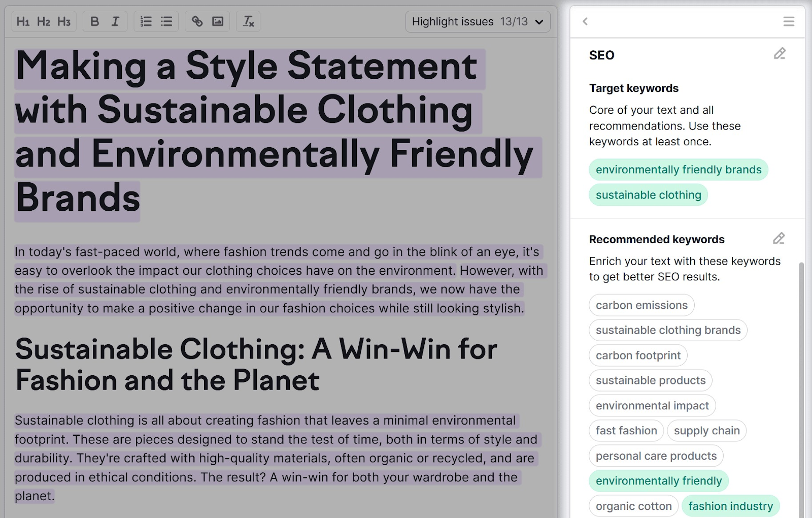Select the 'carbon emissions' keyword tag
The width and height of the screenshot is (812, 518).
[x=641, y=305]
